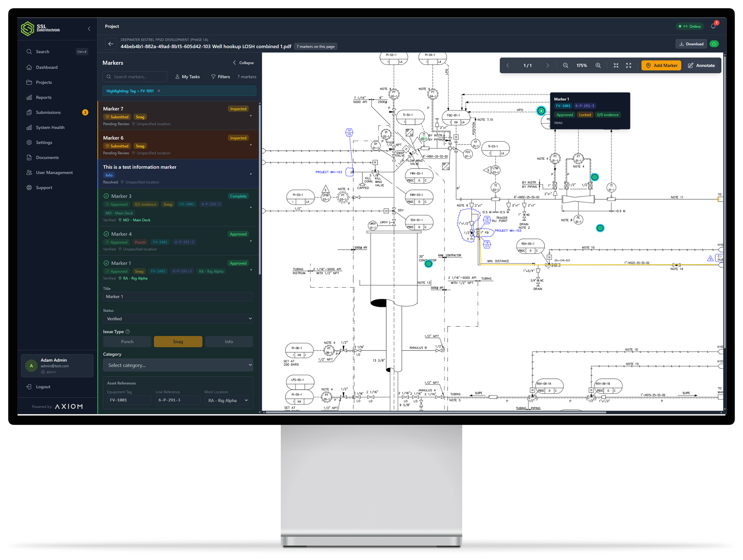Open the Select category dropdown
Image resolution: width=743 pixels, height=560 pixels.
pyautogui.click(x=178, y=365)
